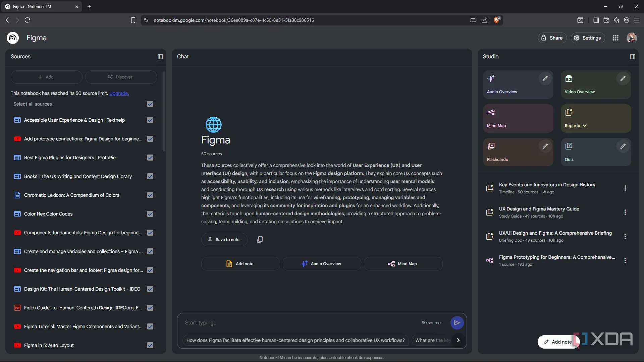Open more options for UX Design and Figma Mastery Guide
Image resolution: width=644 pixels, height=362 pixels.
click(x=625, y=212)
